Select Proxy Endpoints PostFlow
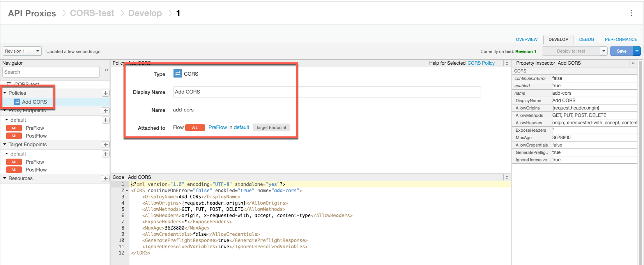This screenshot has width=644, height=265. click(x=36, y=136)
